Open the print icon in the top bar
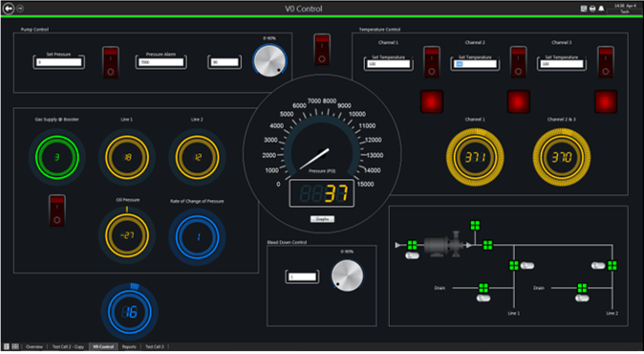644x354 pixels. pos(592,9)
